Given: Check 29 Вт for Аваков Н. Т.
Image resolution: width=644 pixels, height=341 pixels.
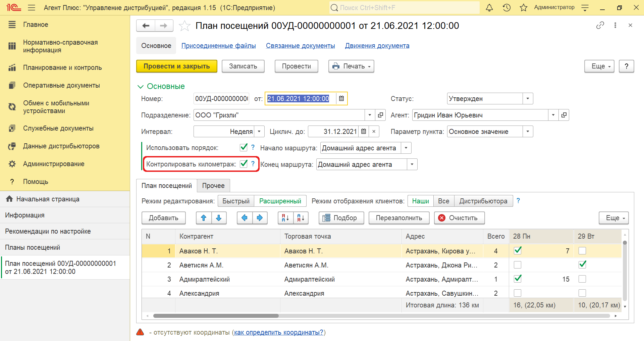Looking at the screenshot, I should tap(582, 251).
